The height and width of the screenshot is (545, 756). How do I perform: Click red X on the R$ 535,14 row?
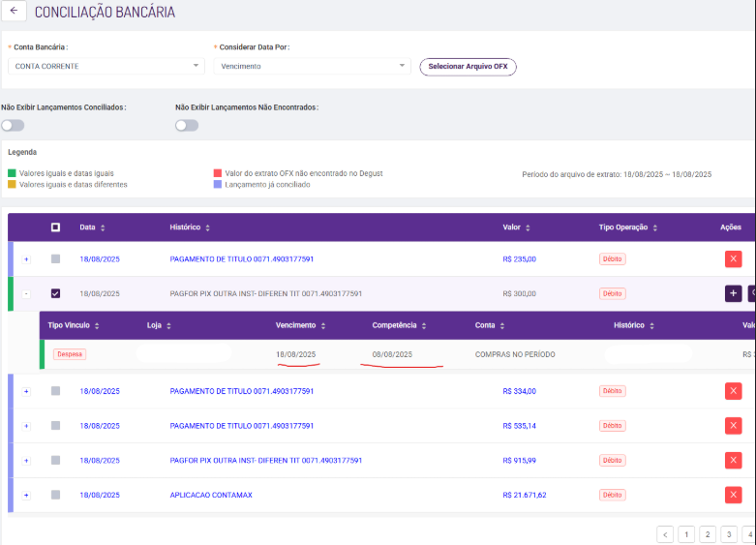(733, 426)
